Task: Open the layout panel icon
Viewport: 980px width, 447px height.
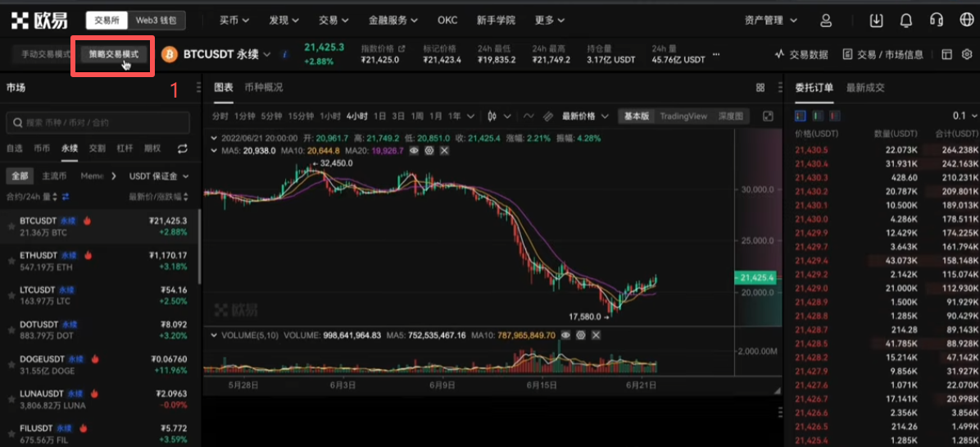Action: tap(947, 54)
